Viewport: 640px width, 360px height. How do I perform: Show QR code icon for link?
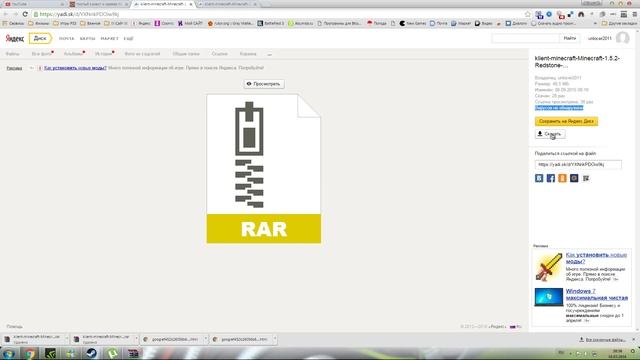pyautogui.click(x=586, y=178)
